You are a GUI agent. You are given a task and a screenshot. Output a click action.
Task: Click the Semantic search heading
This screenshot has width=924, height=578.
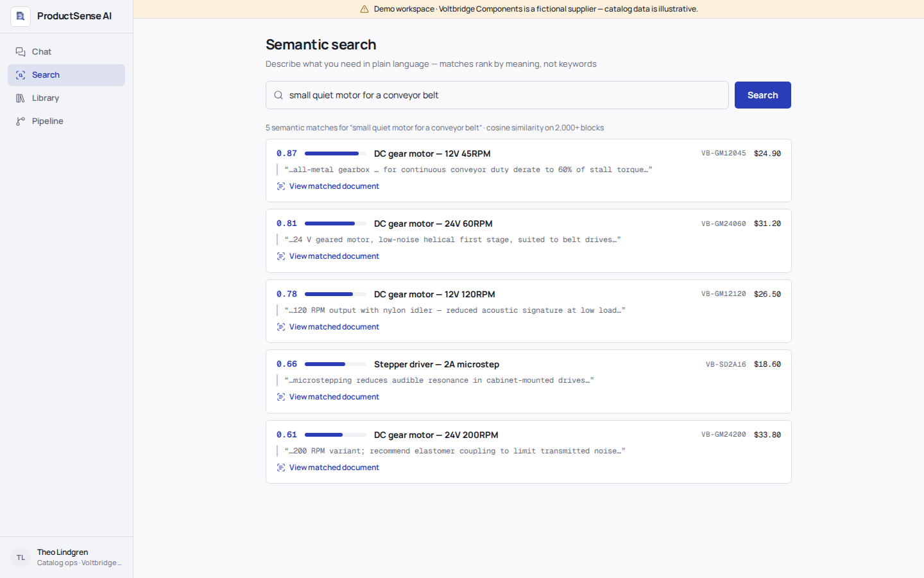[321, 44]
